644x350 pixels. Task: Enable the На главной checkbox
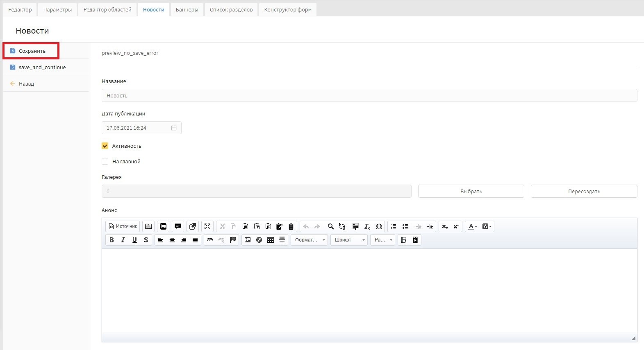[105, 162]
